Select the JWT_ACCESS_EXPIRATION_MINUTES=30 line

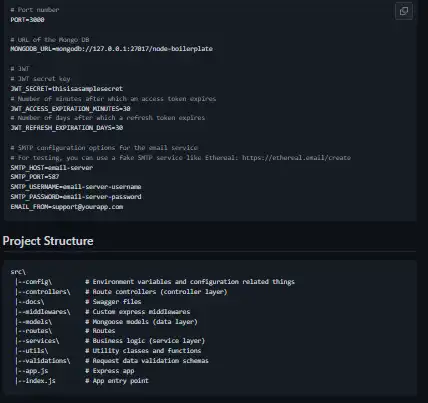click(x=70, y=109)
